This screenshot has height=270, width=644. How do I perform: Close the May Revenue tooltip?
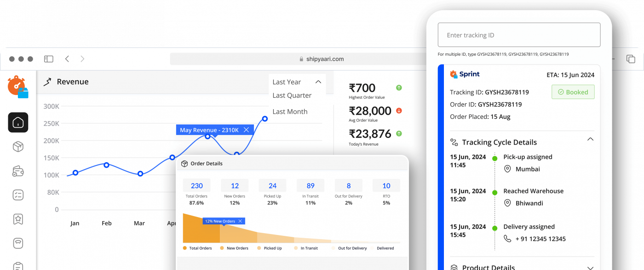click(246, 130)
